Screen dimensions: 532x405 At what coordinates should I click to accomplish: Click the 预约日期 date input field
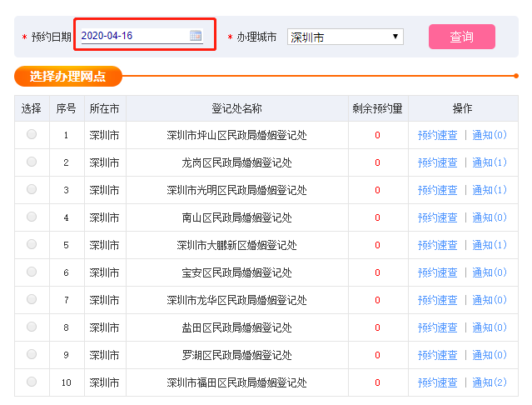pyautogui.click(x=133, y=36)
